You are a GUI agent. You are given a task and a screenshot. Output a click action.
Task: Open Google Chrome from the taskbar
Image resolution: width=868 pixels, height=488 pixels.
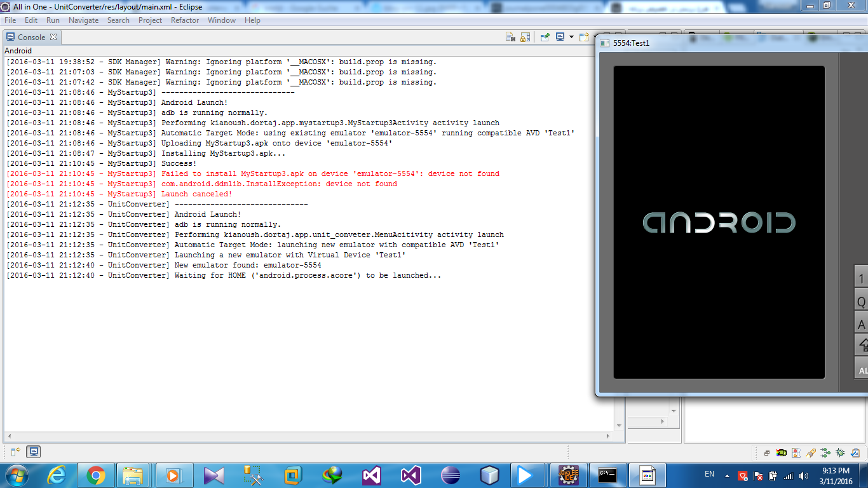pos(96,475)
